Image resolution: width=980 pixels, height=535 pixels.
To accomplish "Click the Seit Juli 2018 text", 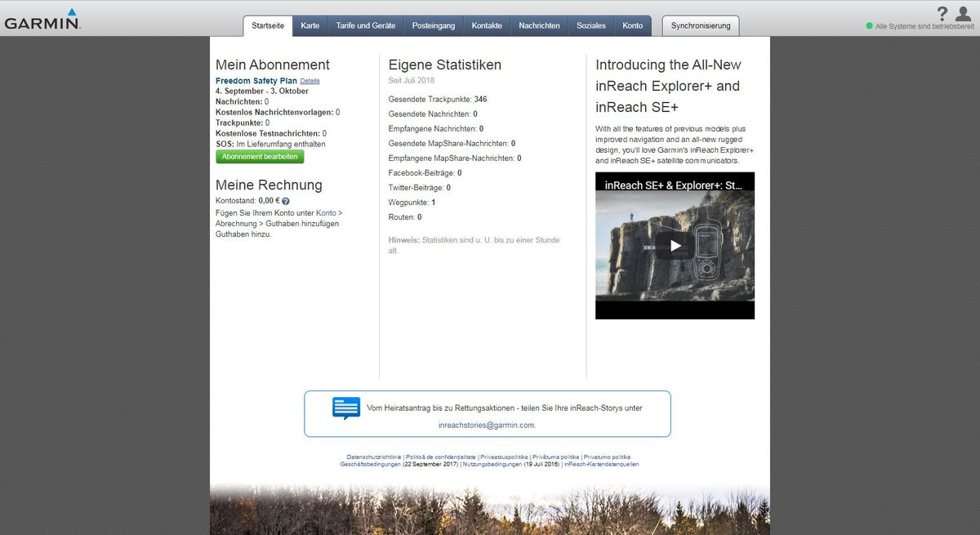I will point(412,80).
